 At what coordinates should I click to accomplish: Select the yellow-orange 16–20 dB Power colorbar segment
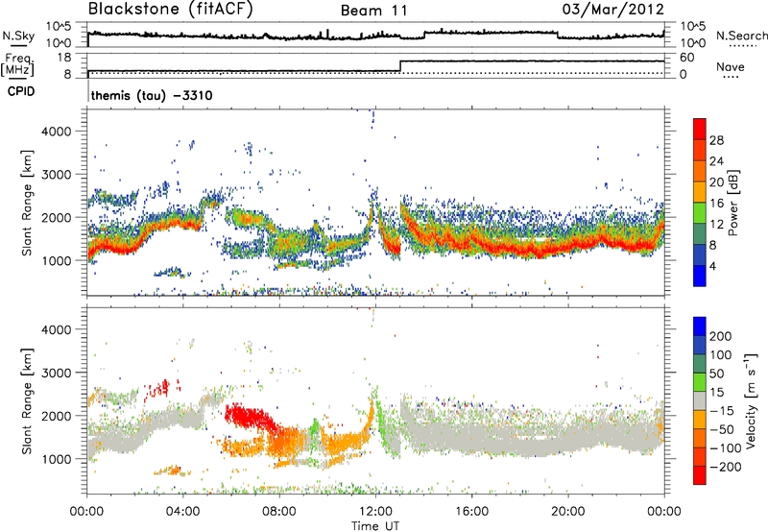(700, 192)
